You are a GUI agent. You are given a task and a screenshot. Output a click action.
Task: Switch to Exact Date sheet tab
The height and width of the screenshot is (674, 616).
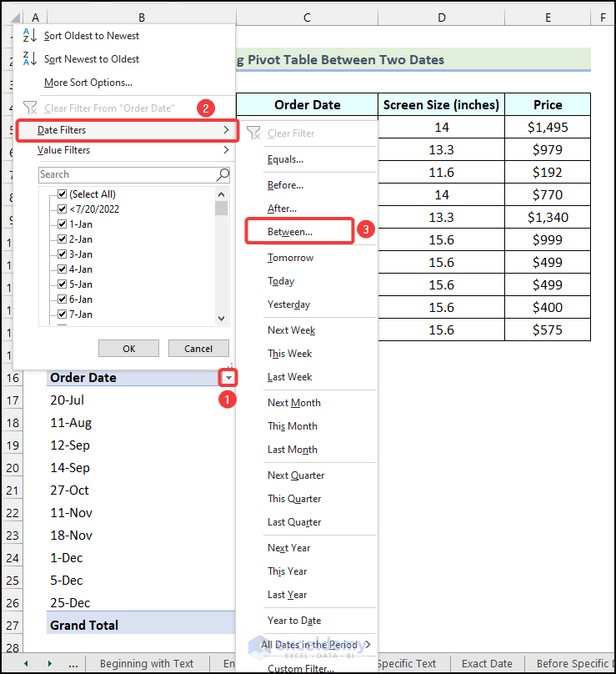point(487,664)
